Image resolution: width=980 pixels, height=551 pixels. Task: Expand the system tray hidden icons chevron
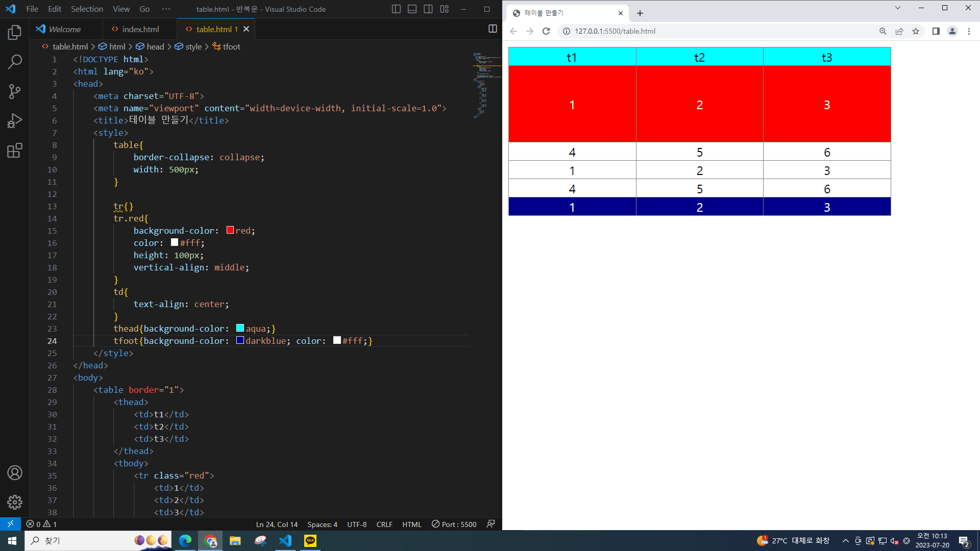coord(845,541)
